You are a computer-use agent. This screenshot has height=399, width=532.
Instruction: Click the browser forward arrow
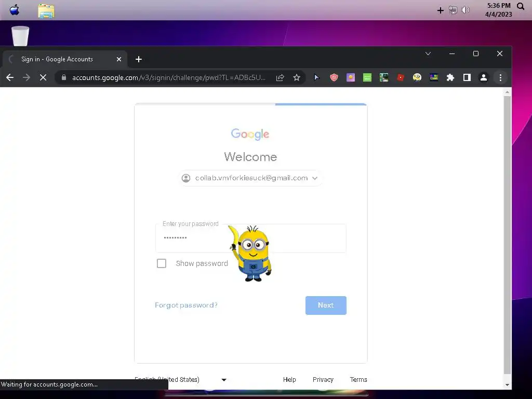(x=26, y=77)
